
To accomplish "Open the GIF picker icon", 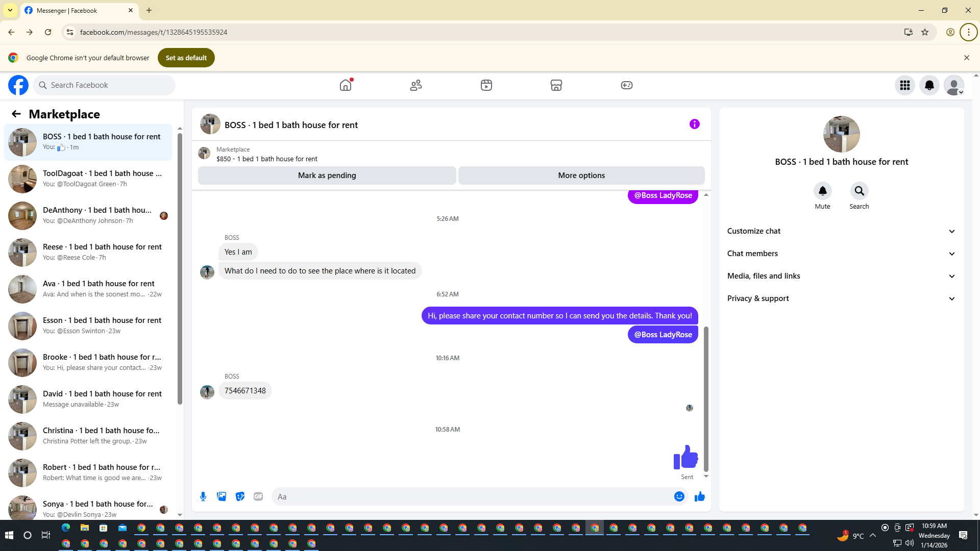I will tap(258, 496).
